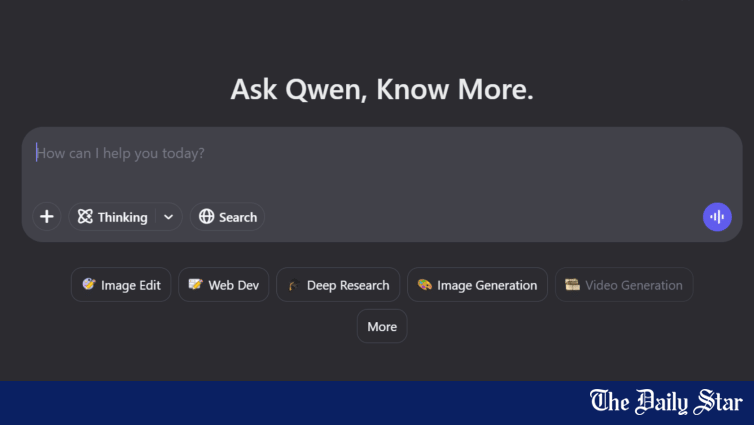This screenshot has height=425, width=754.
Task: Click the plus icon to add attachment
Action: [x=46, y=217]
